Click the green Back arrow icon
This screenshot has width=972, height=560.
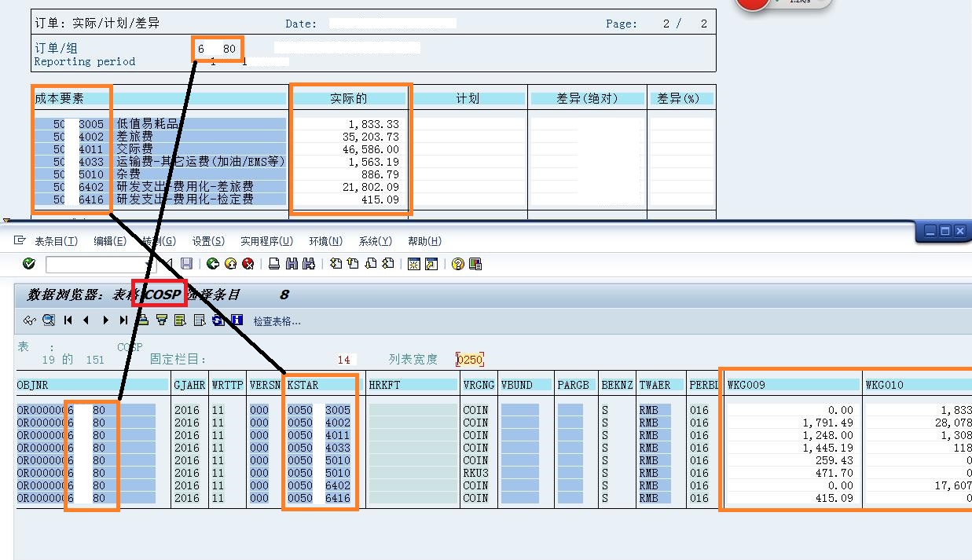(213, 264)
